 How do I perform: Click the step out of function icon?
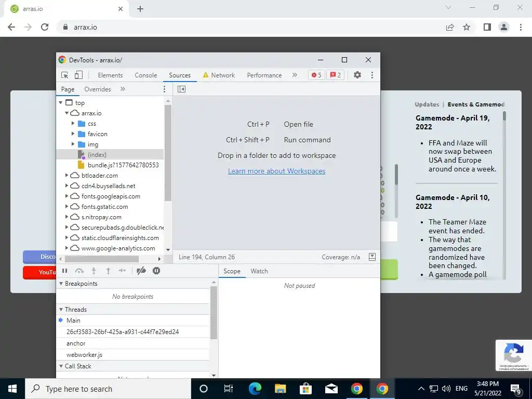coord(108,271)
